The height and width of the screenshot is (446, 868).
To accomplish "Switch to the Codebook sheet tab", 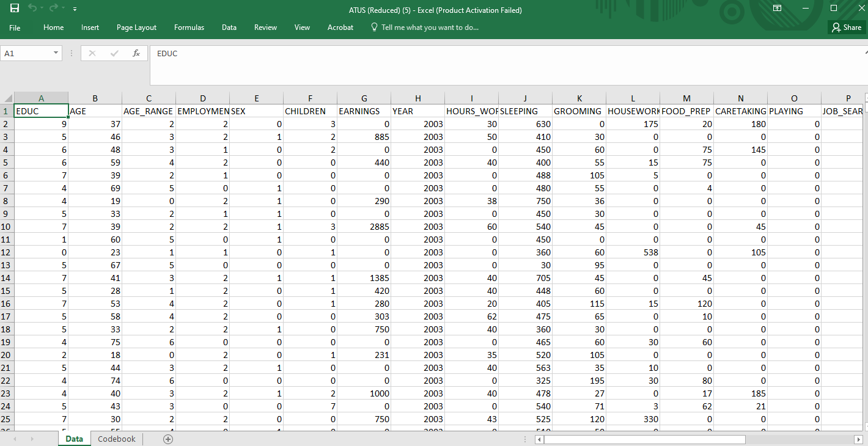I will 117,439.
